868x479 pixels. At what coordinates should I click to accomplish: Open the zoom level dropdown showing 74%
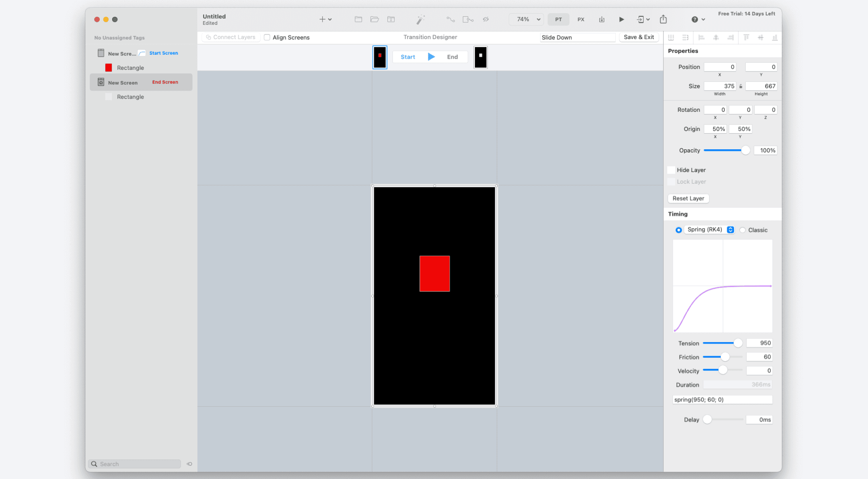(x=526, y=19)
